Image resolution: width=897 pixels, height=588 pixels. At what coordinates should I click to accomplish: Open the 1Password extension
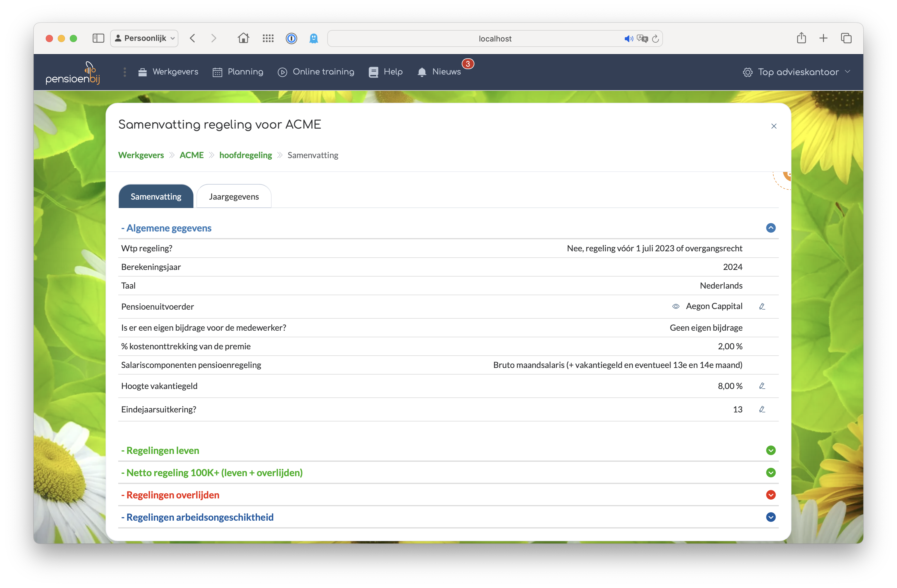pyautogui.click(x=291, y=38)
